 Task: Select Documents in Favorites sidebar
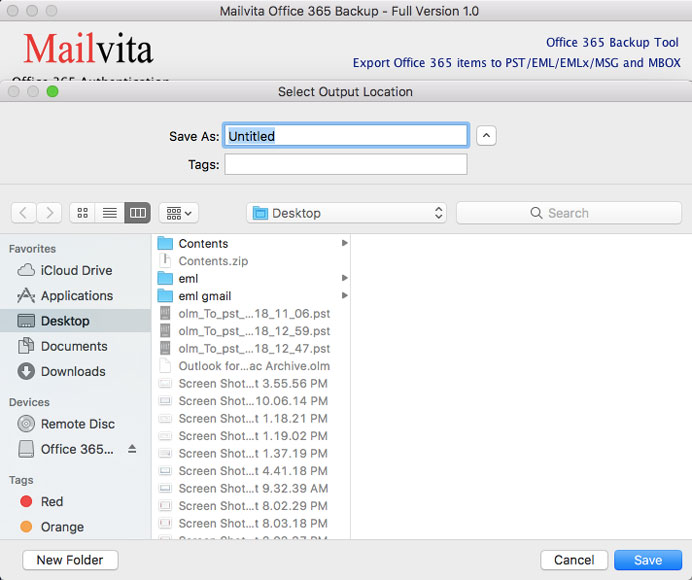click(x=73, y=346)
